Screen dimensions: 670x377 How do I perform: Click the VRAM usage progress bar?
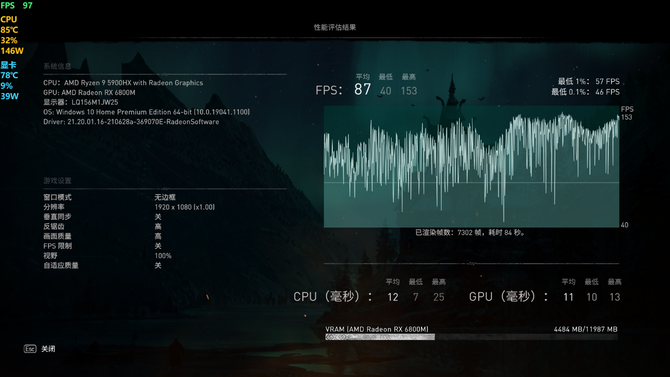(471, 337)
